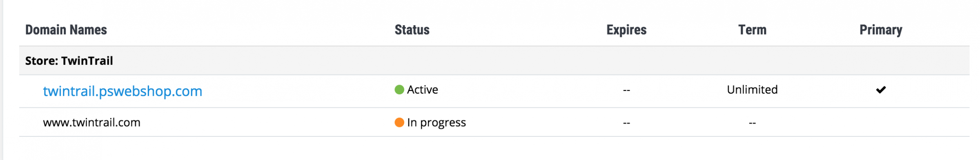Image resolution: width=980 pixels, height=160 pixels.
Task: Click the Primary column header
Action: [881, 30]
